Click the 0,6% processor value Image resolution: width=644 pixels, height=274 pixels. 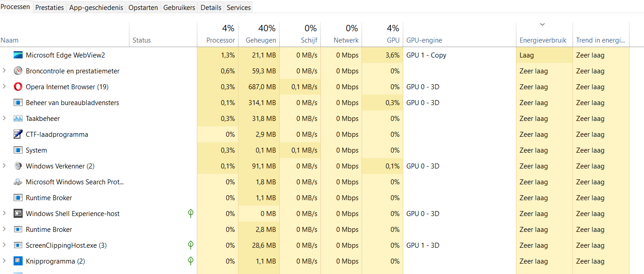(218, 71)
